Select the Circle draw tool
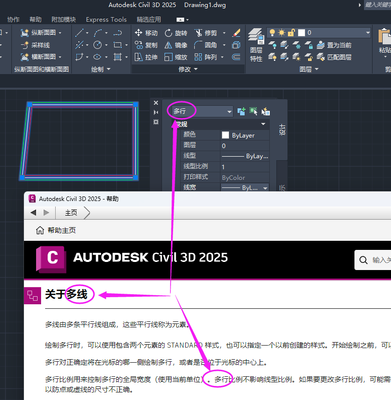Viewport: 391px width, 400px height. click(x=97, y=45)
